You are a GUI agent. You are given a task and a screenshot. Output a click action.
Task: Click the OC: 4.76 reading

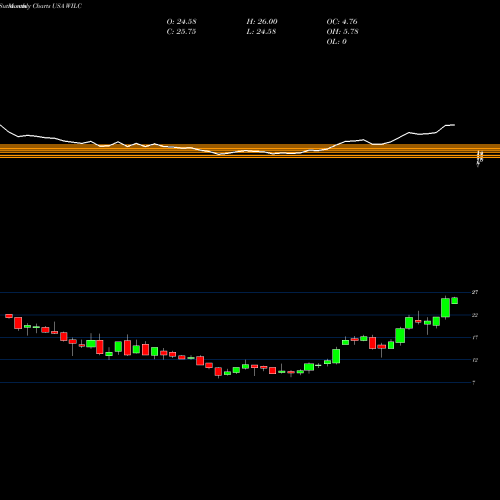pyautogui.click(x=342, y=22)
